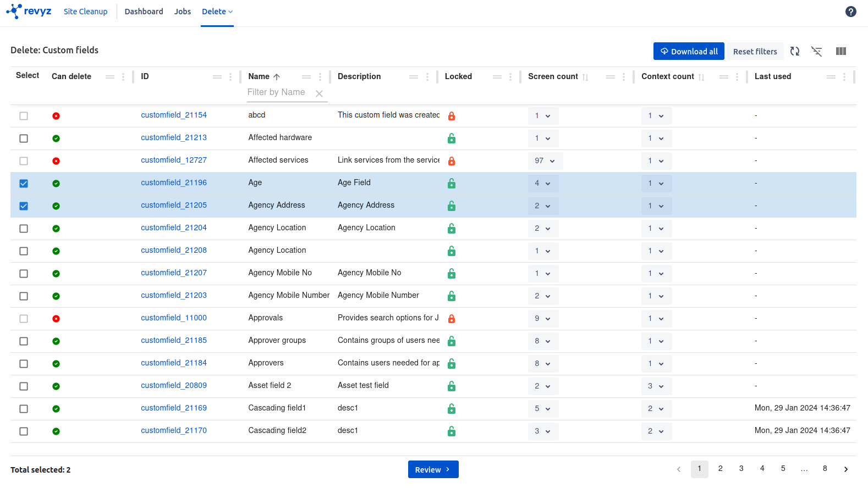The image size is (868, 488).
Task: Uncheck the checkbox for Age row
Action: pos(24,184)
